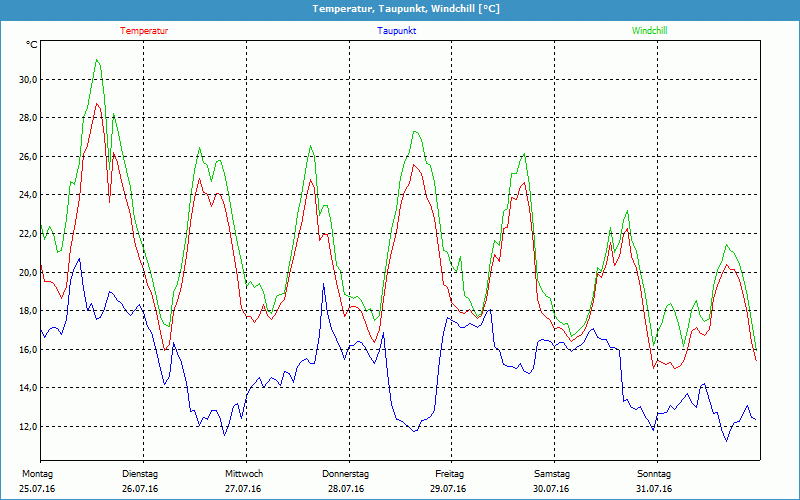Click the Dienstag day label

point(140,474)
